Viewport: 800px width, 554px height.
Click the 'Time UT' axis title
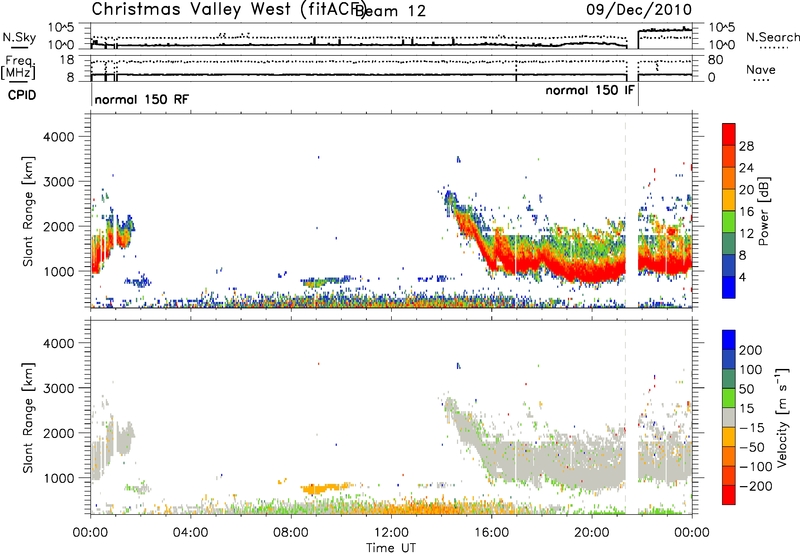391,548
